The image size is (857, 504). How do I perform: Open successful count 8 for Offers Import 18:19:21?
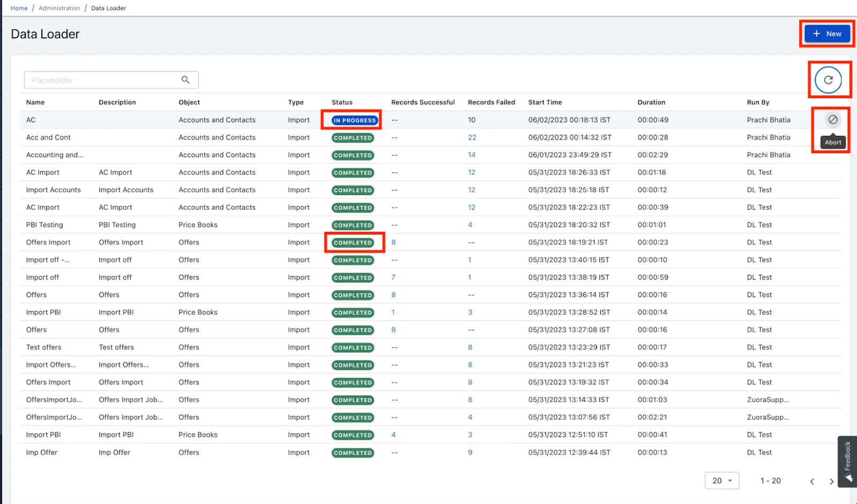pyautogui.click(x=394, y=242)
